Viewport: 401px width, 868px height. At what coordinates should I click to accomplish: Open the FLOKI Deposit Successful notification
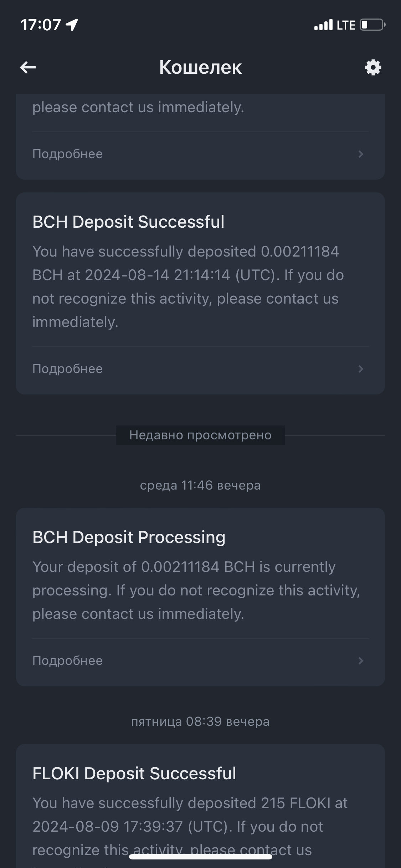pos(134,773)
